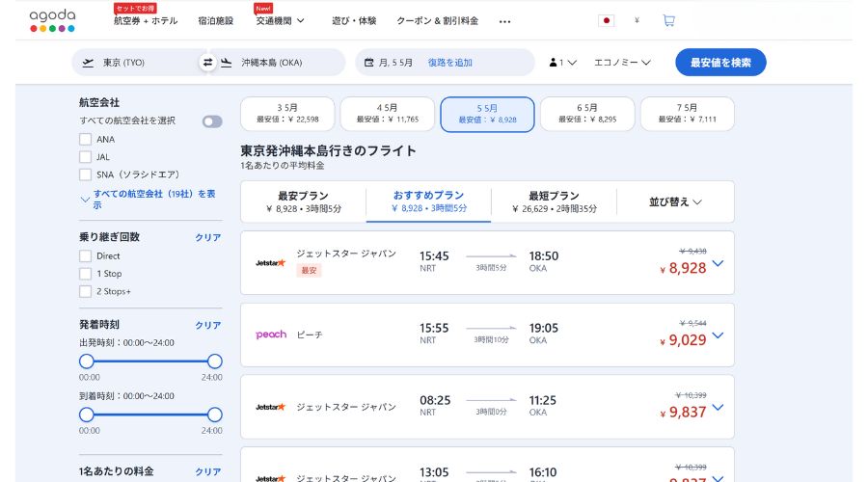
Task: Click the Jetstar logo on 15:45 flight
Action: coord(270,263)
